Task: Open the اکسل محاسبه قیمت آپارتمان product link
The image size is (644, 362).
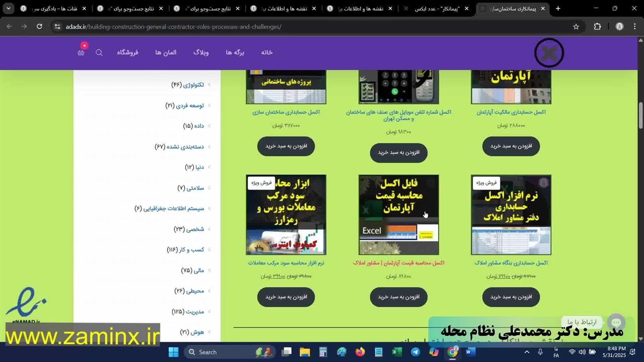Action: (x=398, y=263)
